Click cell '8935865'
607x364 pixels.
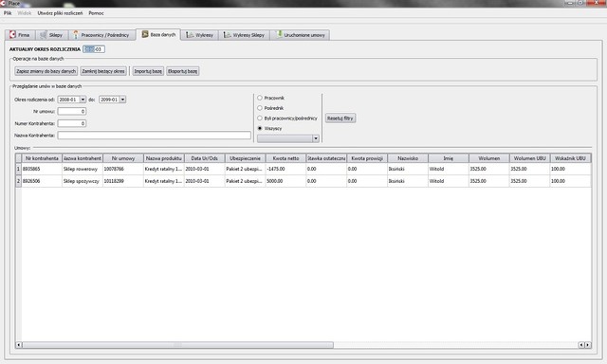coord(42,169)
